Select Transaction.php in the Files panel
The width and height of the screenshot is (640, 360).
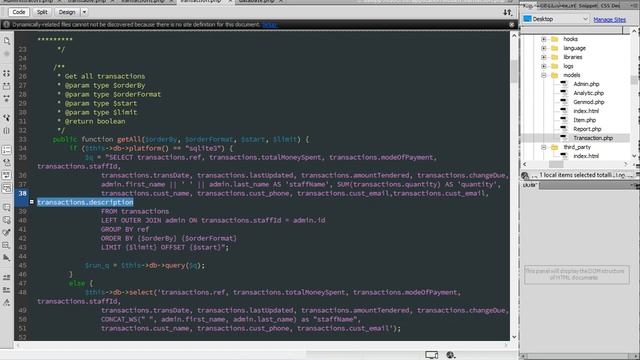coord(593,138)
